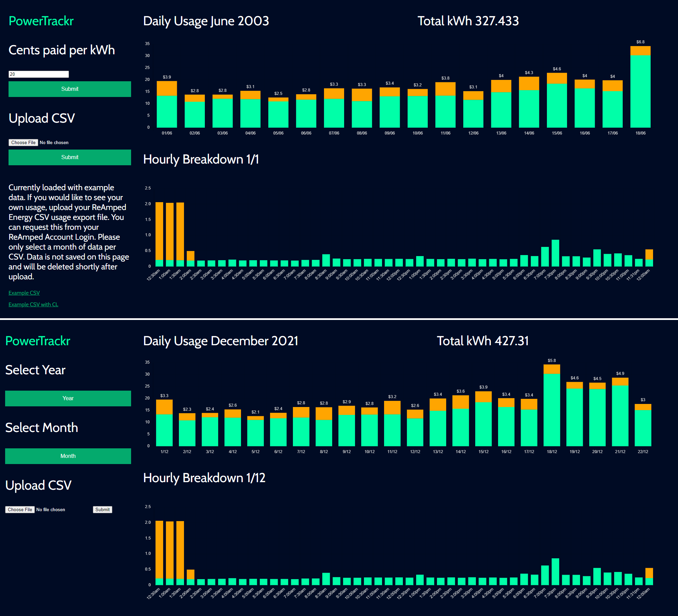This screenshot has width=678, height=616.
Task: Submit the cents per kWh value
Action: [x=70, y=89]
